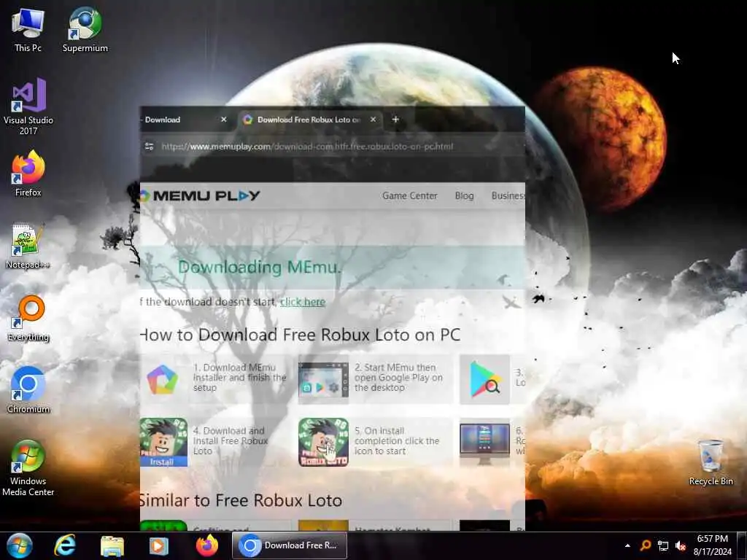This screenshot has width=747, height=560.
Task: Select 'How to Download Free Robux Loto on PC' heading
Action: (300, 335)
